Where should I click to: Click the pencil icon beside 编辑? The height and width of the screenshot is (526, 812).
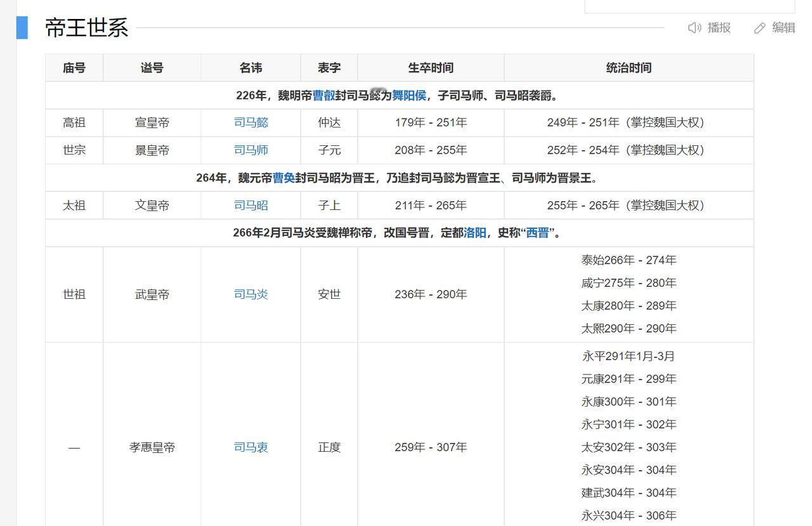click(760, 28)
